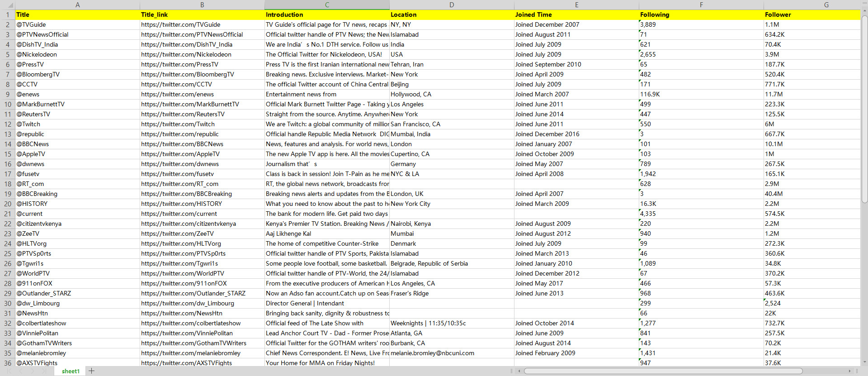Select the 'Entertainment news from' cell
The image size is (868, 376).
coord(327,94)
